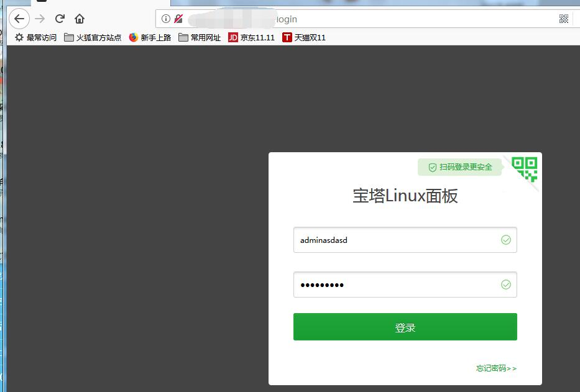This screenshot has height=392, width=580.
Task: Show site information via the info icon
Action: 166,19
